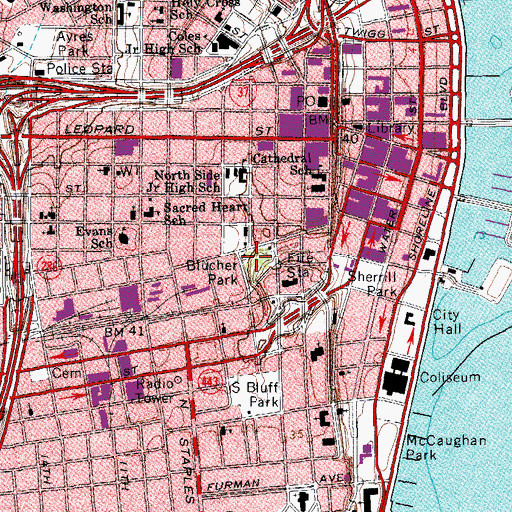Viewport: 512px width, 512px height.
Task: Click the Fire Sta building symbol
Action: pyautogui.click(x=291, y=283)
